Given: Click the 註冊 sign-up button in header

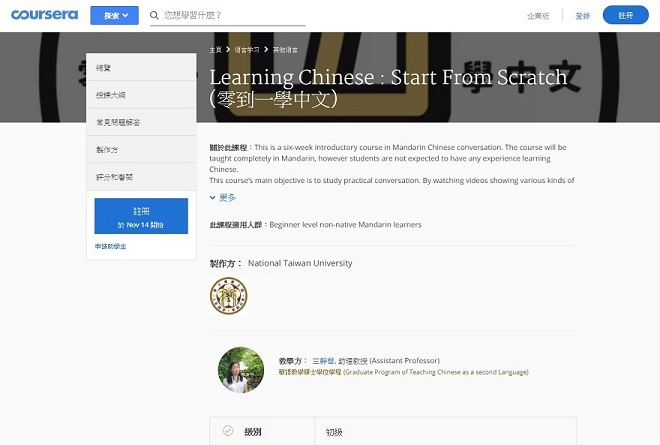Looking at the screenshot, I should (625, 15).
